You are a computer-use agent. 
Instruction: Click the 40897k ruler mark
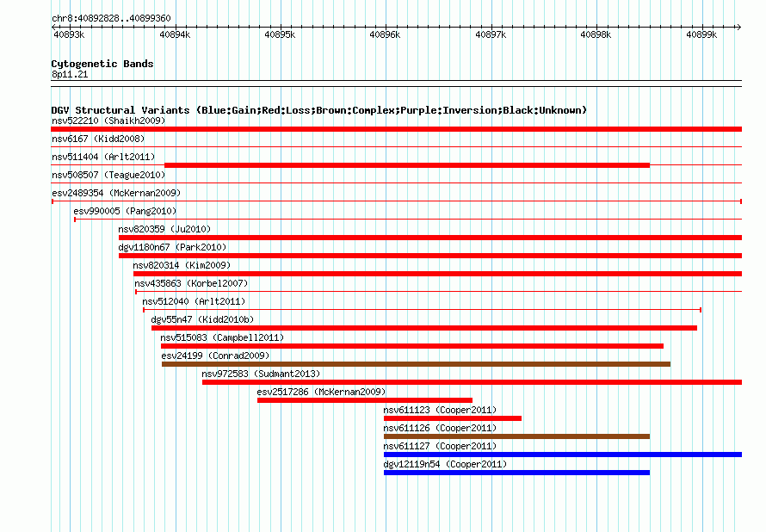click(x=491, y=34)
